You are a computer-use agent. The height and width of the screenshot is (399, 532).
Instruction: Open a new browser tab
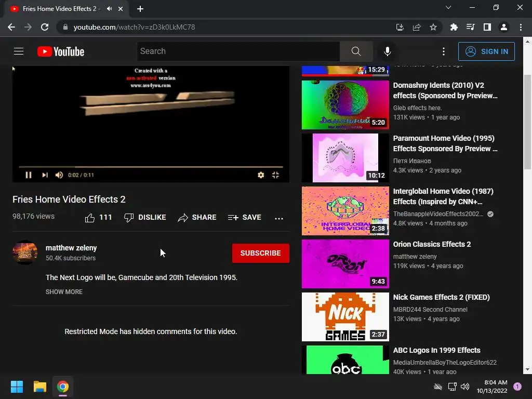point(140,9)
